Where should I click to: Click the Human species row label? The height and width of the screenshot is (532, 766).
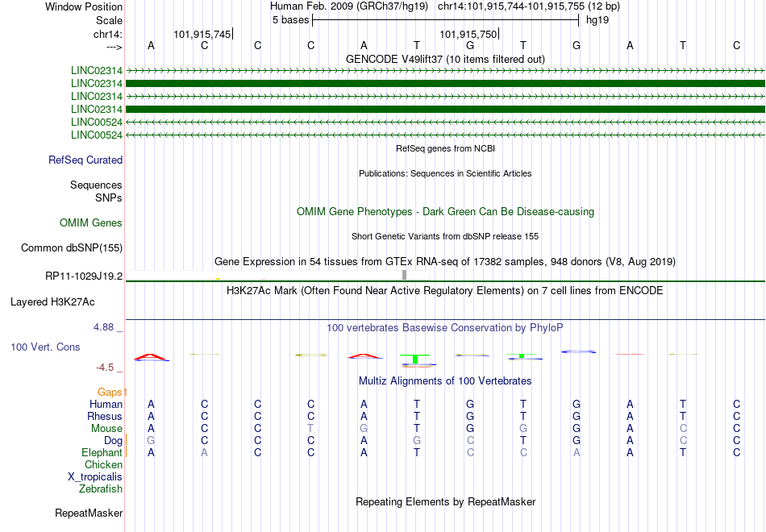[x=106, y=404]
